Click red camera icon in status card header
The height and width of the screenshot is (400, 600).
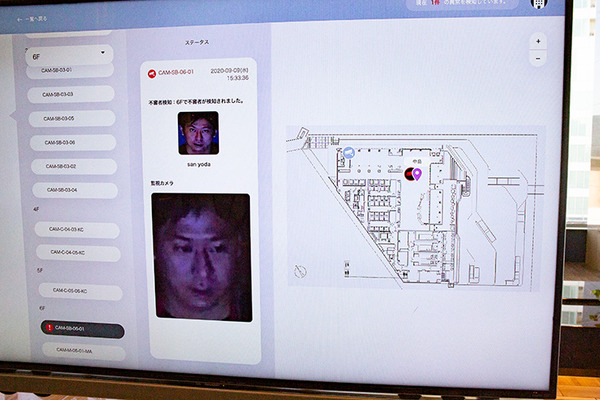click(151, 73)
